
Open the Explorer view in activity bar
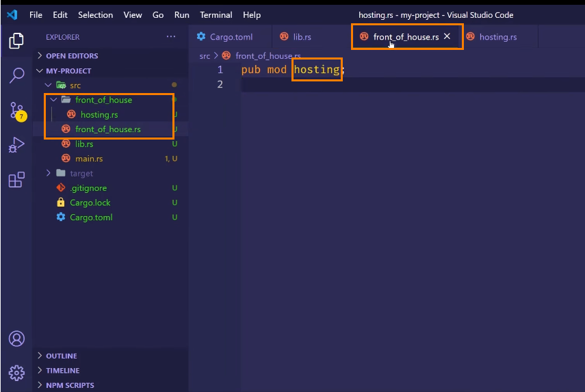pyautogui.click(x=16, y=41)
